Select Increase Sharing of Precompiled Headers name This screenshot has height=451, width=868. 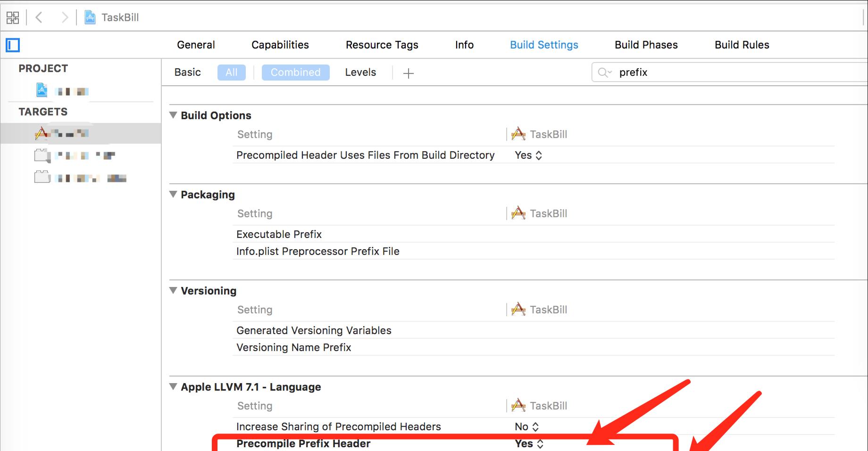338,426
